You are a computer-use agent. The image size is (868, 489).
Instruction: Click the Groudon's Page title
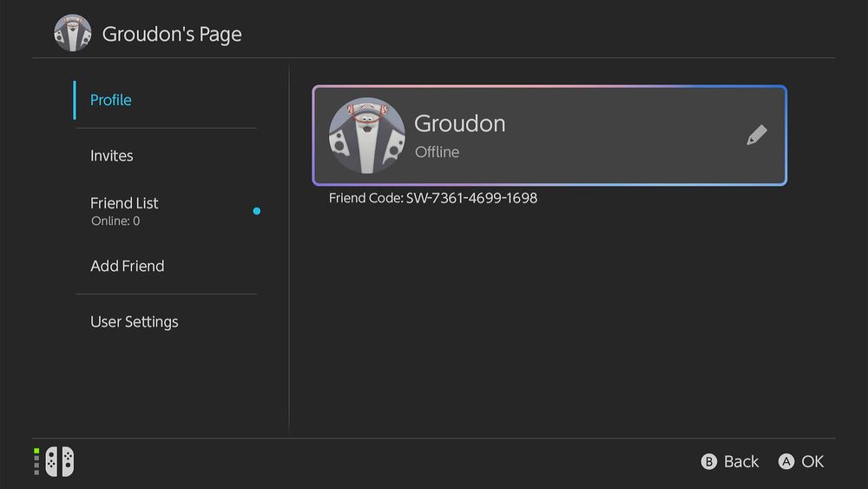[172, 35]
